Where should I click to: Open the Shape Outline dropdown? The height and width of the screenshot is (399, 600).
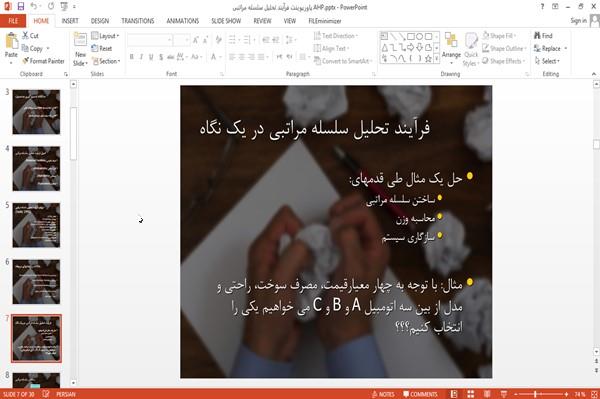[x=504, y=48]
